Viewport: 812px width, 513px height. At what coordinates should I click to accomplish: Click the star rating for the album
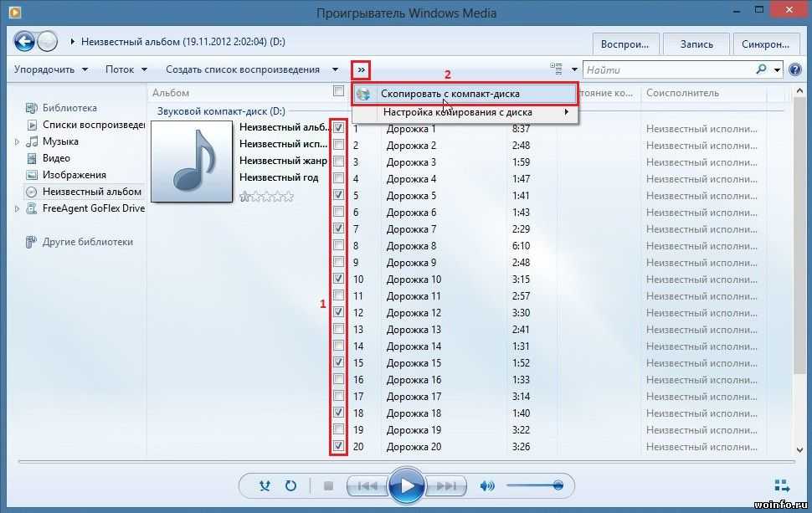pyautogui.click(x=266, y=197)
